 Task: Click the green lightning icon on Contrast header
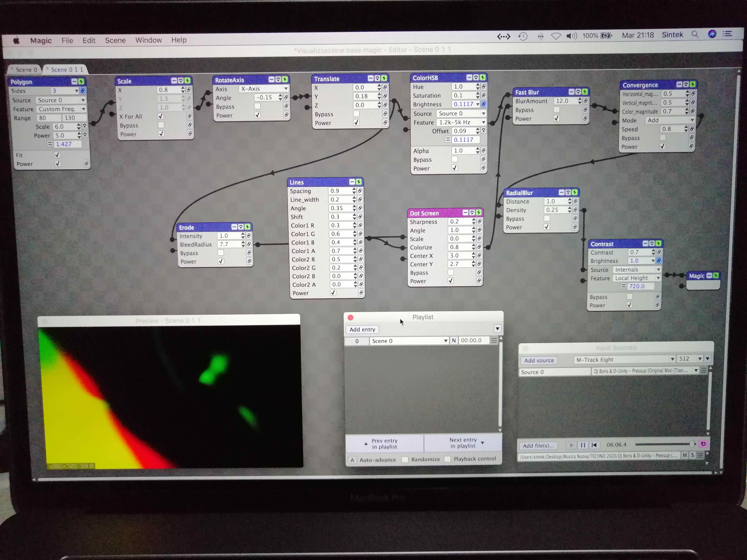pos(659,243)
